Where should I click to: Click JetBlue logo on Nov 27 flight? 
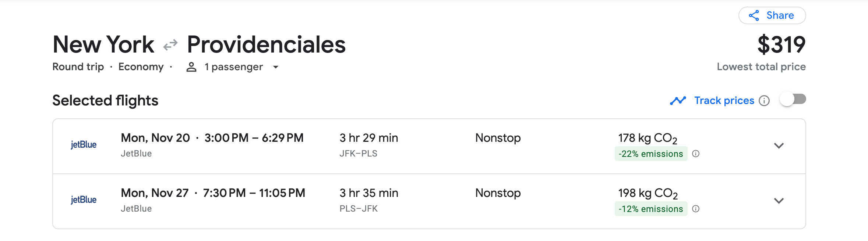(84, 200)
